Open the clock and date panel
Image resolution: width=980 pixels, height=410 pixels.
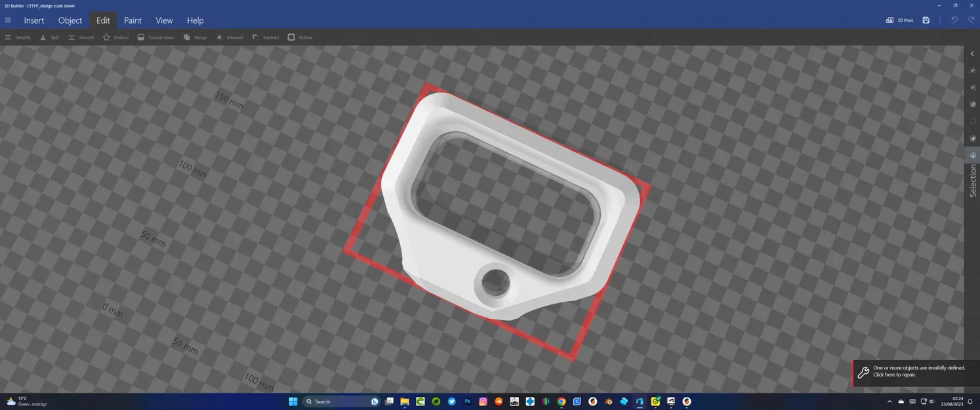pos(952,401)
